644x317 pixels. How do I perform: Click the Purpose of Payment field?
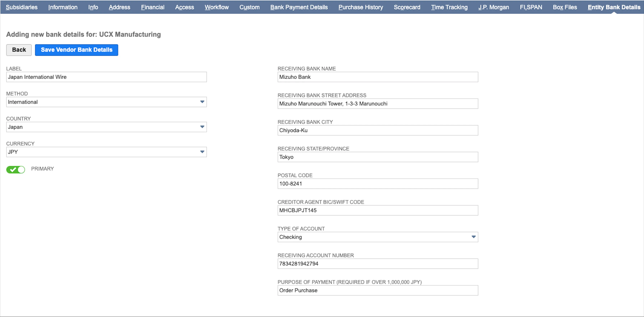coord(378,290)
